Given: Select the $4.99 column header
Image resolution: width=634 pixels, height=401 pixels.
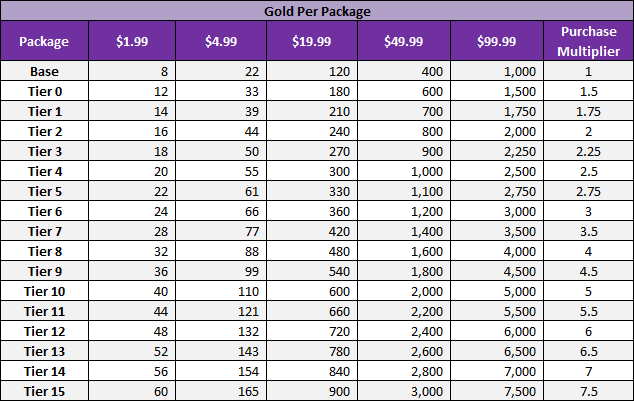Looking at the screenshot, I should tap(221, 42).
